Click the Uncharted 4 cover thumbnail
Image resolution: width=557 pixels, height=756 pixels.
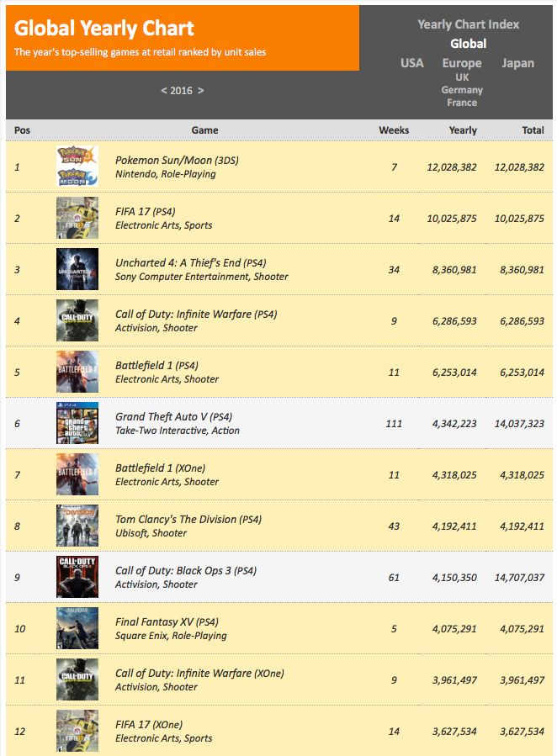tap(77, 269)
